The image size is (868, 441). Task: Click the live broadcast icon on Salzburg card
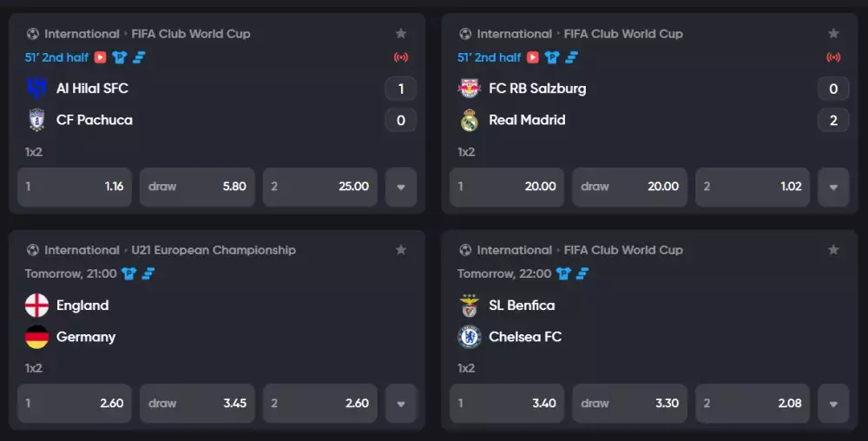[x=833, y=57]
